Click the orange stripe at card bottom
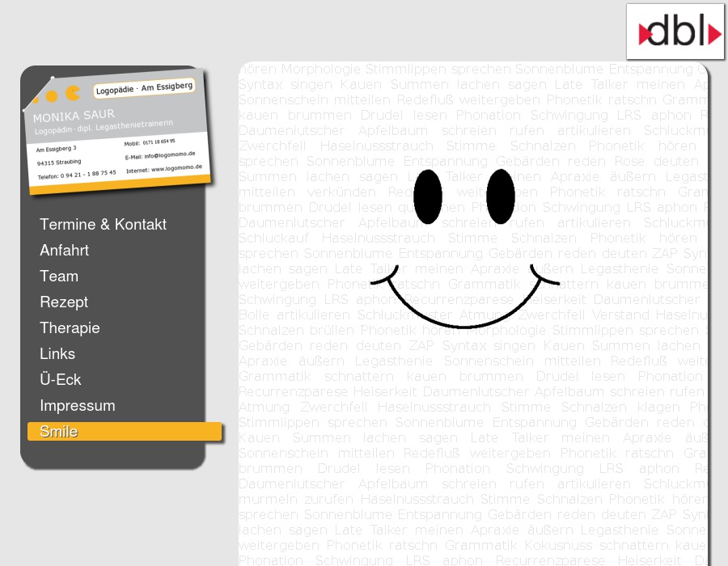 pyautogui.click(x=121, y=184)
